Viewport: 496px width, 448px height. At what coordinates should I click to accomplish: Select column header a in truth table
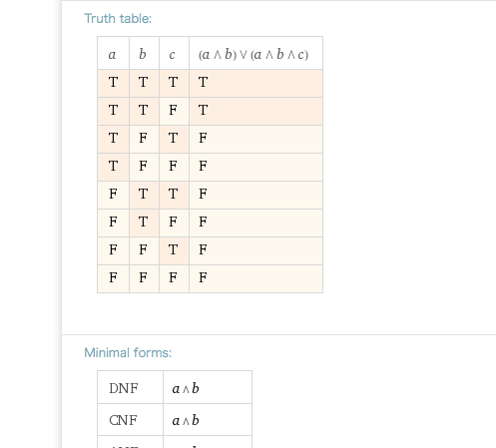coord(112,55)
